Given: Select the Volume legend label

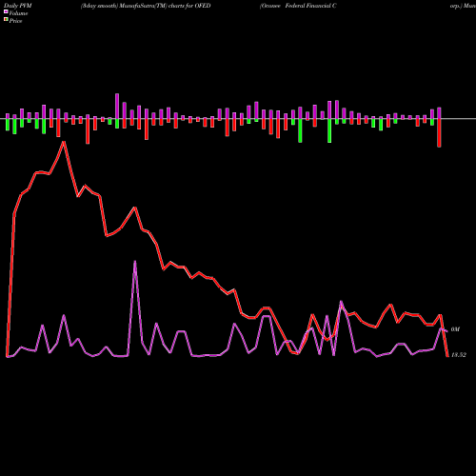Looking at the screenshot, I should (x=18, y=13).
